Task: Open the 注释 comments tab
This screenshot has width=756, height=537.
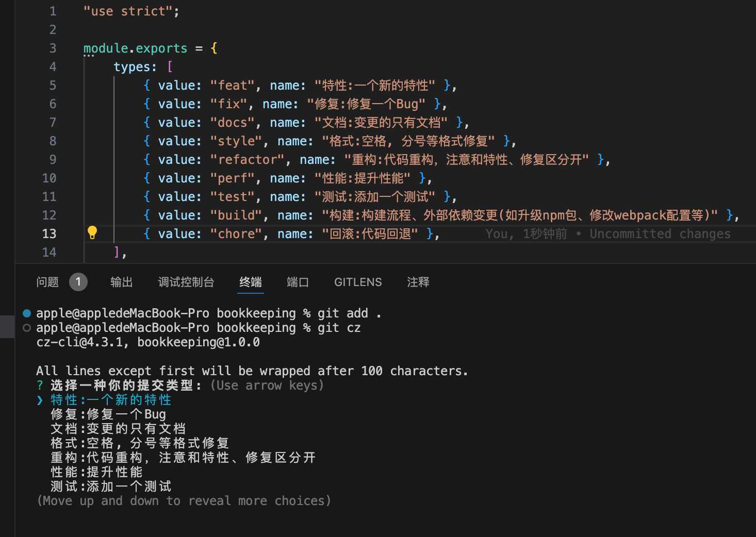Action: [x=418, y=282]
